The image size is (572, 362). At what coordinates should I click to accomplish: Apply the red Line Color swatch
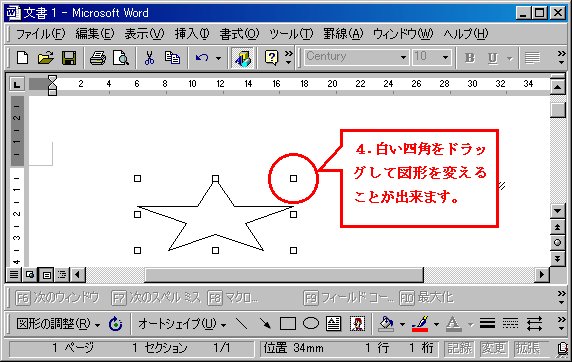point(420,324)
